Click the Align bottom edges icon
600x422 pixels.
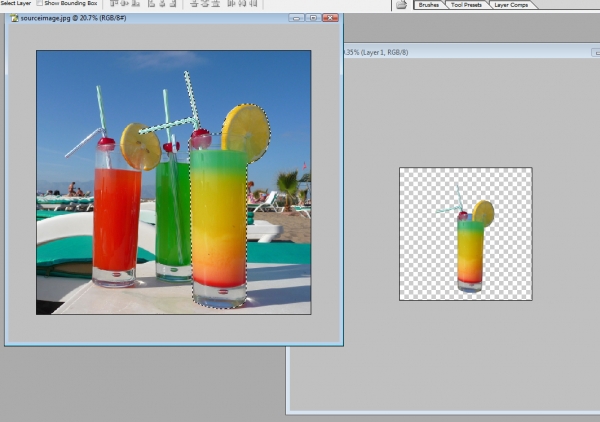[135, 3]
